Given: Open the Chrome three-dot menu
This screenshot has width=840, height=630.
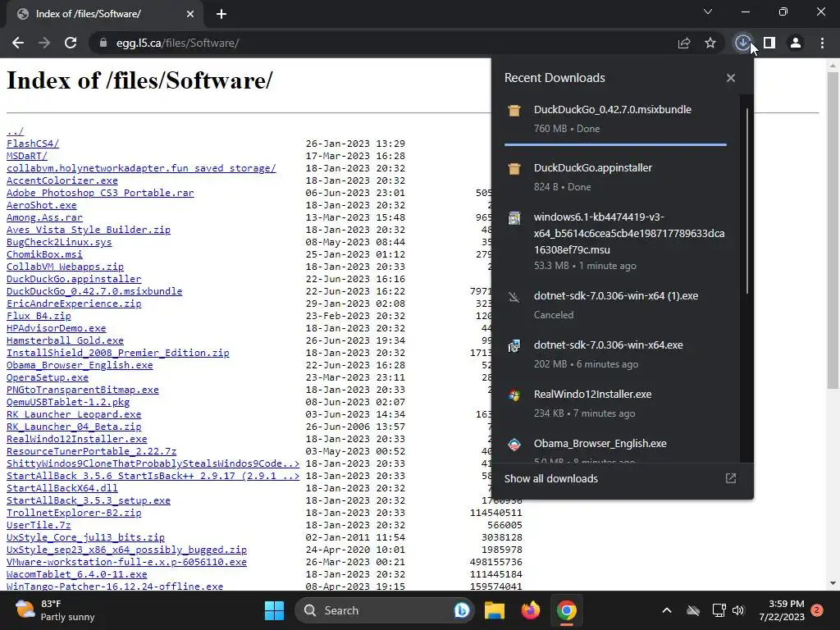Looking at the screenshot, I should coord(822,43).
